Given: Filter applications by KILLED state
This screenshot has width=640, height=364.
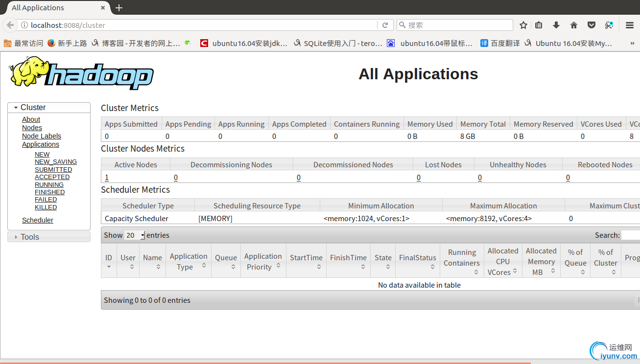Looking at the screenshot, I should (x=46, y=207).
